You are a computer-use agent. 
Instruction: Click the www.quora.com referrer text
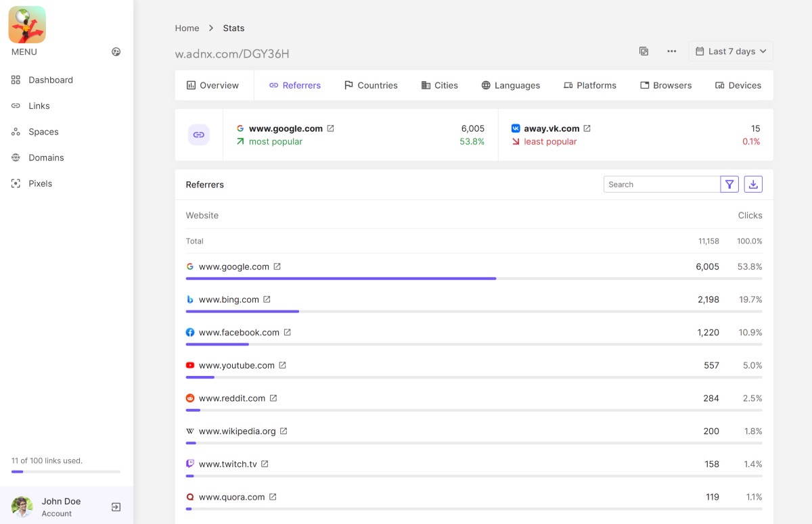pos(232,497)
